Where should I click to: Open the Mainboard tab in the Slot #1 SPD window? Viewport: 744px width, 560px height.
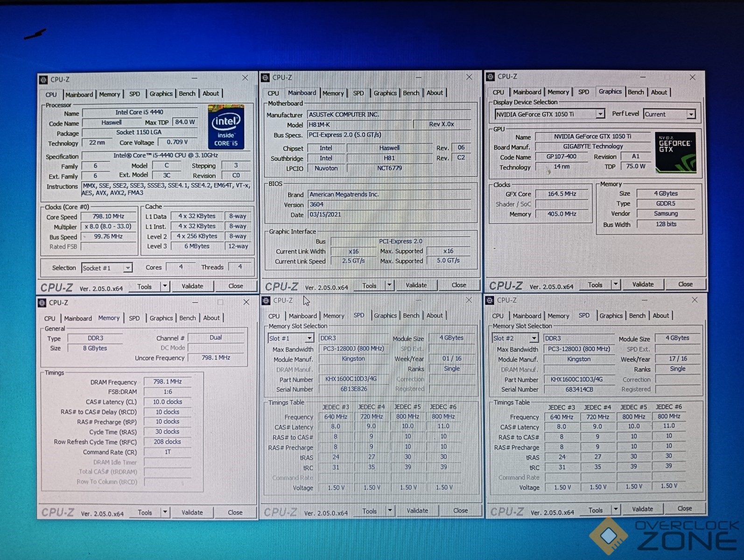303,316
